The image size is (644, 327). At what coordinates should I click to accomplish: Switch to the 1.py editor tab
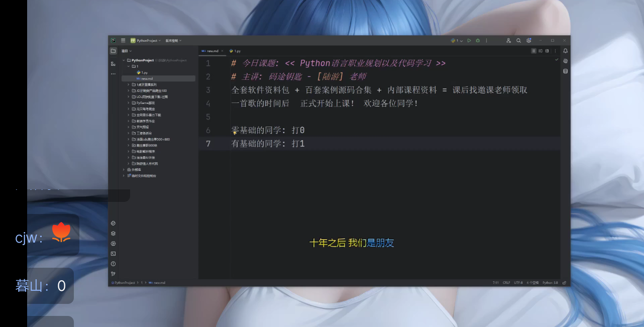click(235, 51)
